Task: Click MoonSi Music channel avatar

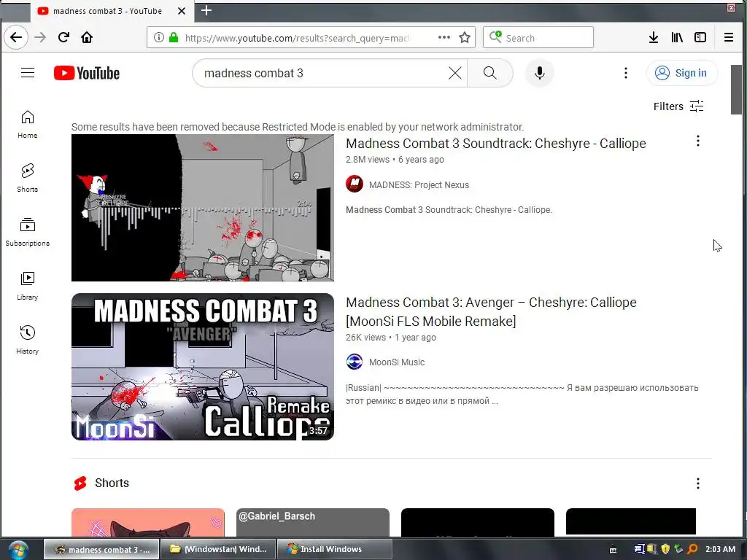Action: click(355, 362)
